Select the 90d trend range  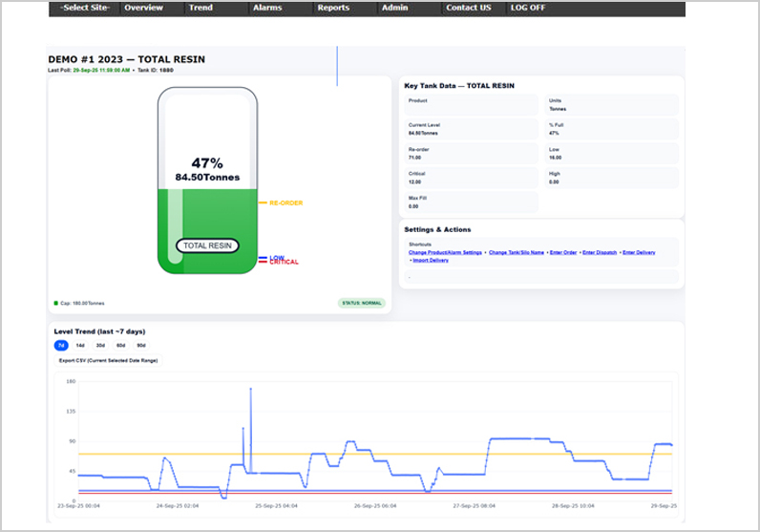141,346
